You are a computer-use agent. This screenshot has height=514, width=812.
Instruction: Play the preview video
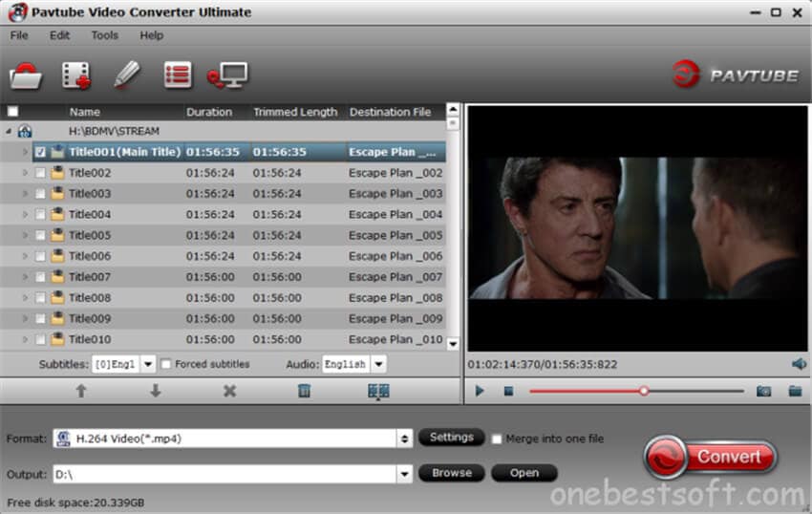[480, 391]
